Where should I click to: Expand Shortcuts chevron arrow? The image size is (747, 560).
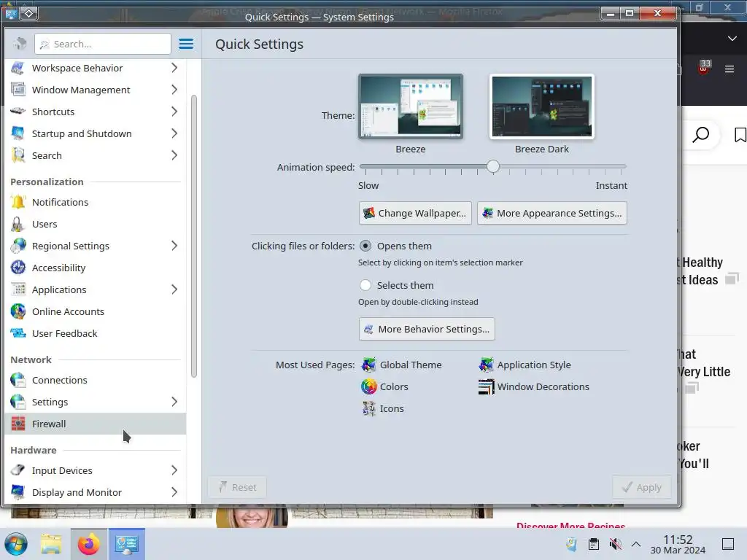pyautogui.click(x=174, y=112)
